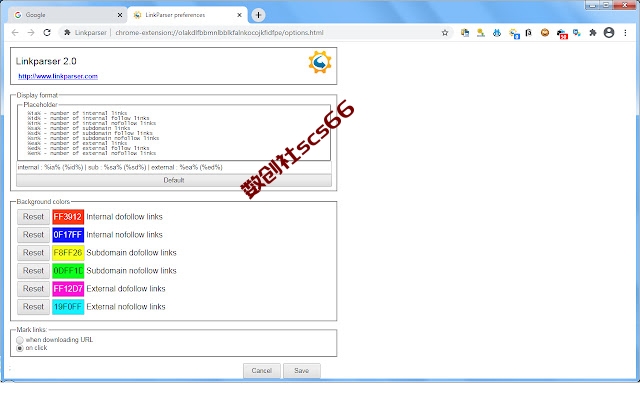The width and height of the screenshot is (640, 400).
Task: Click the address bar URL
Action: pos(219,33)
